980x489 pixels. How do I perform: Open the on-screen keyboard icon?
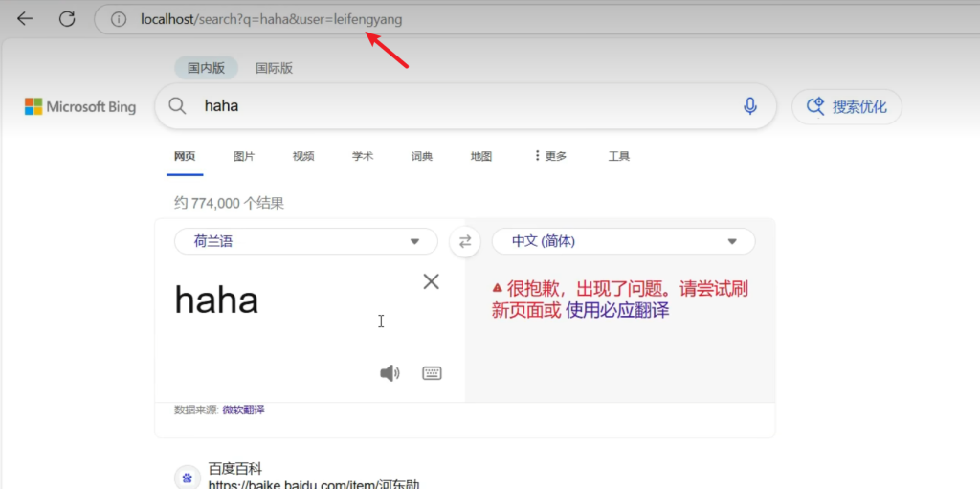(x=432, y=373)
